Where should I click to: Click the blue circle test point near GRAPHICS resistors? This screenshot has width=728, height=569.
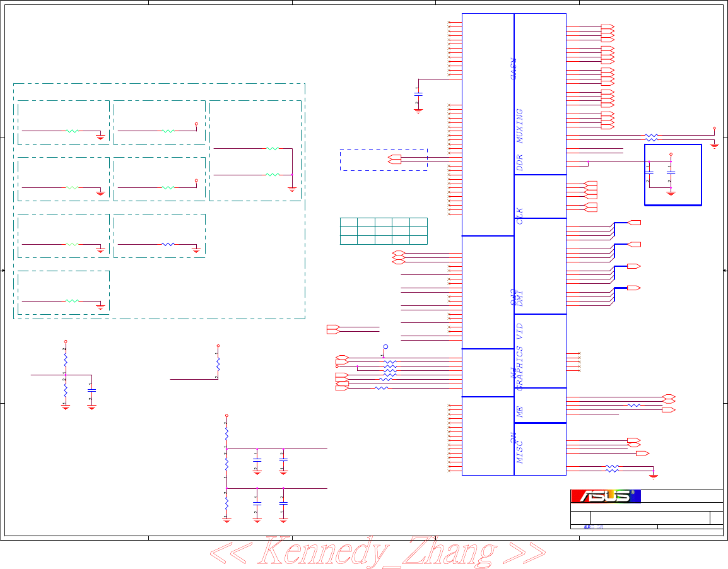[385, 347]
